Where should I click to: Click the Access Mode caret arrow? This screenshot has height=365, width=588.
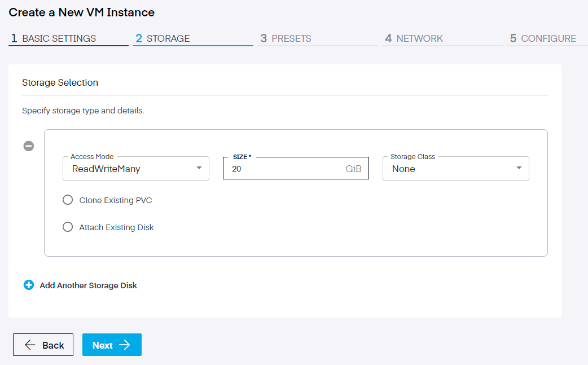pos(199,169)
